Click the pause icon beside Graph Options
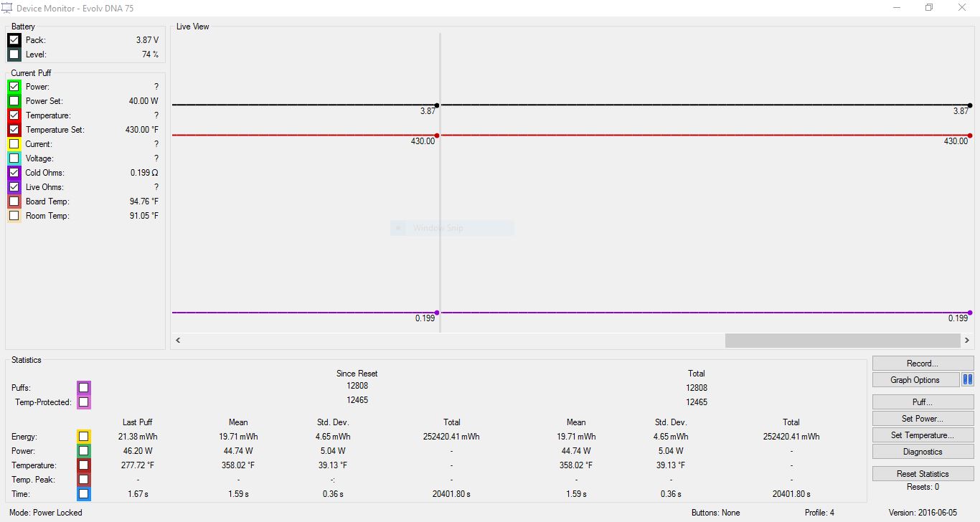Screen dimensions: 980x522 (x=967, y=380)
